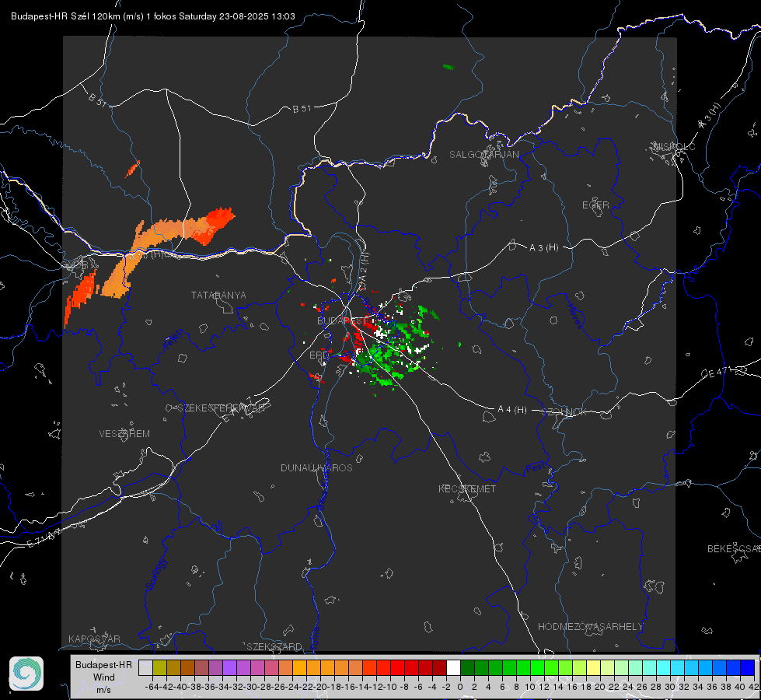761x700 pixels.
Task: Click the DUNAÚJVÁROS city label
Action: coord(316,467)
